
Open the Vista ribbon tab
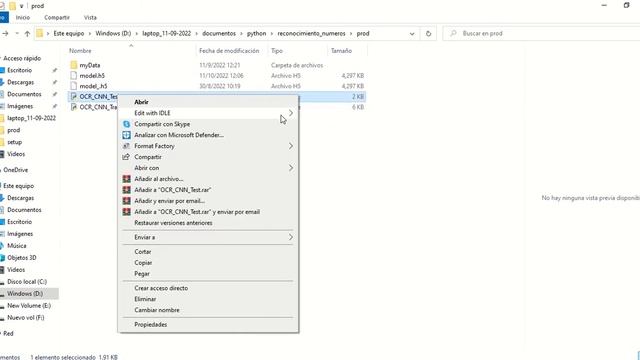coord(90,18)
